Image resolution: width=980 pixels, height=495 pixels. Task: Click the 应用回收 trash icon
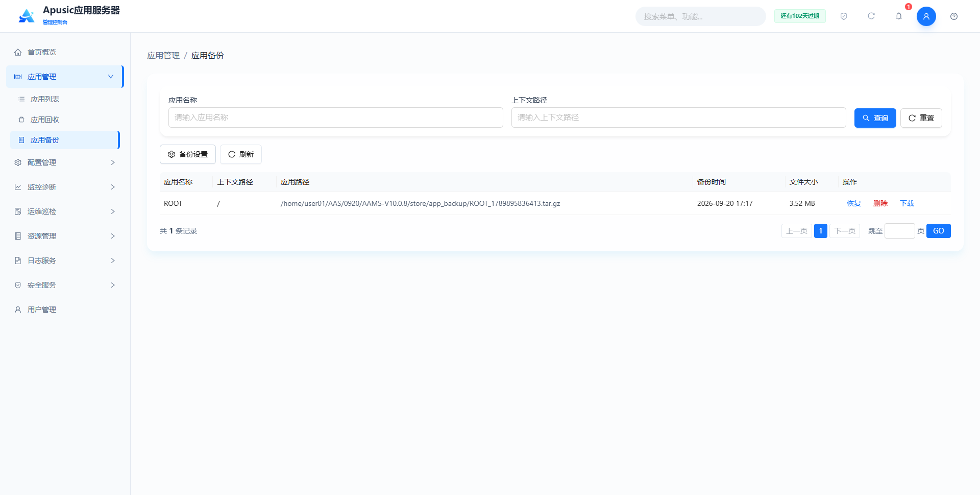(21, 120)
